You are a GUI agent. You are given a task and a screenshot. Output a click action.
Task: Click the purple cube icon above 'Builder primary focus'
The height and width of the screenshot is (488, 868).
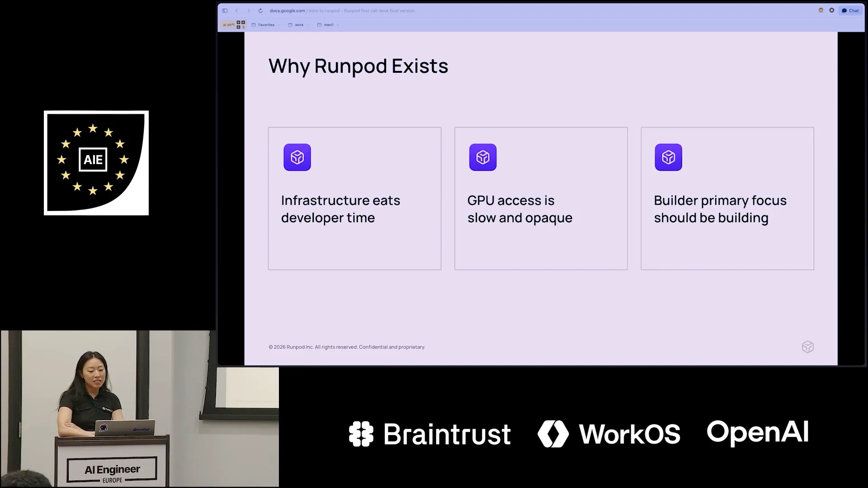coord(668,157)
